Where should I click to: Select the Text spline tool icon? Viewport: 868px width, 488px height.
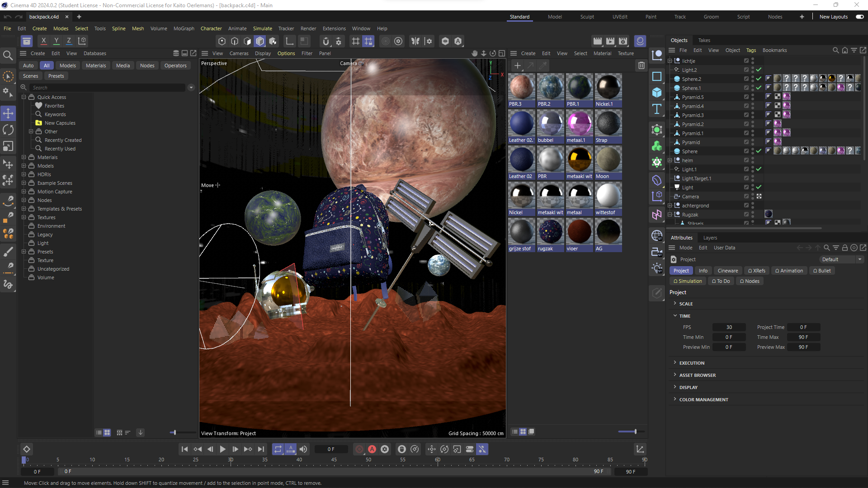tap(657, 109)
